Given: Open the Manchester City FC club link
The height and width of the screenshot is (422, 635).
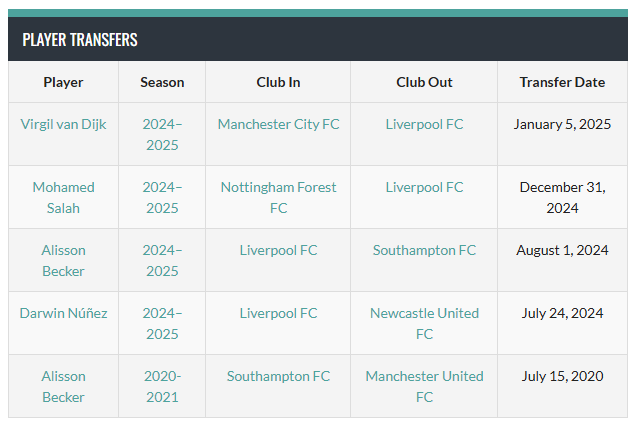Looking at the screenshot, I should (278, 124).
